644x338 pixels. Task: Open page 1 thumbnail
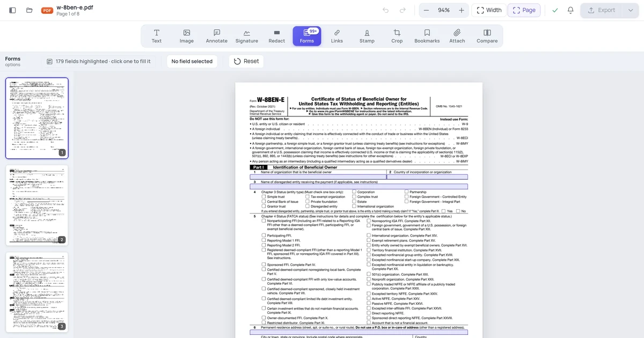pos(37,118)
